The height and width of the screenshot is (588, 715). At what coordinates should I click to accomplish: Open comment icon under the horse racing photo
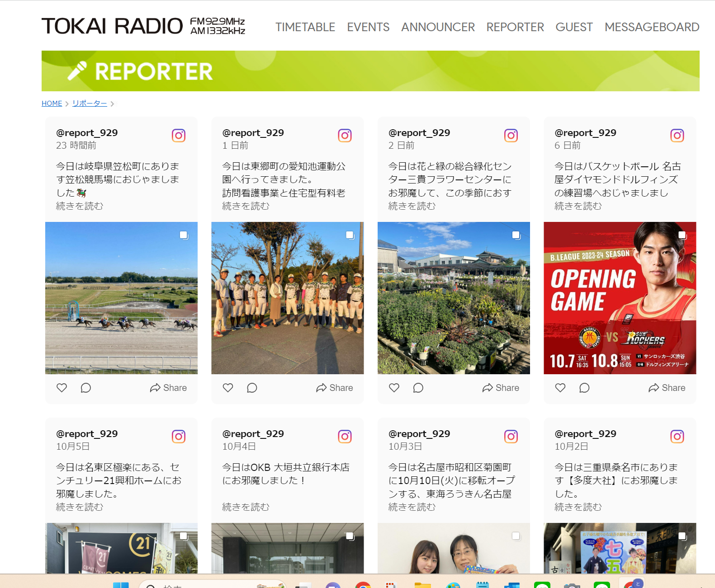(x=85, y=388)
